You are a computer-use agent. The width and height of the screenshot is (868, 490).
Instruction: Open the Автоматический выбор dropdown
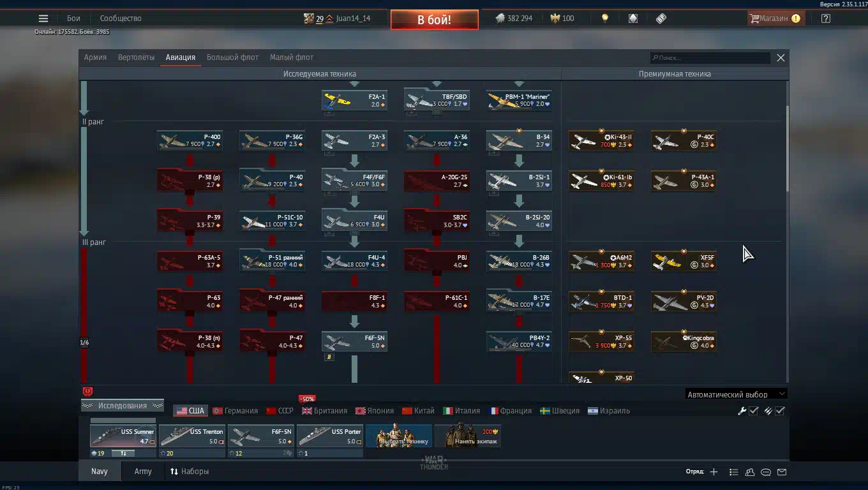point(736,394)
